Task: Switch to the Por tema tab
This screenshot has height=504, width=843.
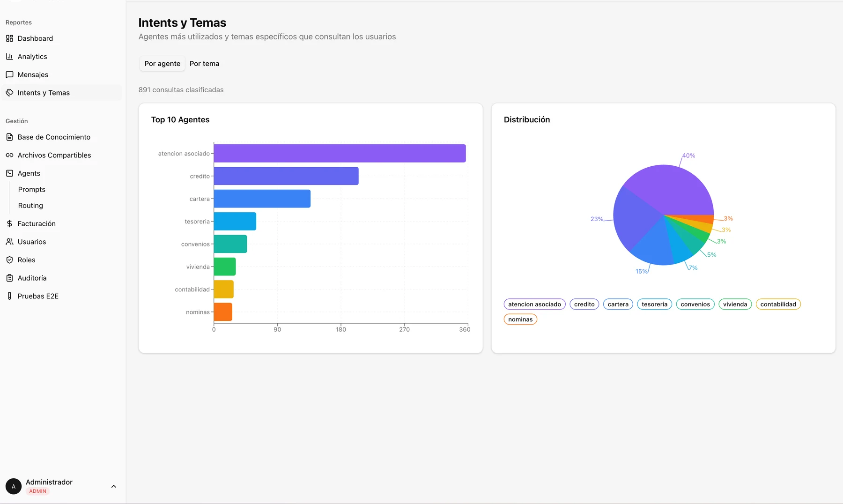Action: [204, 64]
